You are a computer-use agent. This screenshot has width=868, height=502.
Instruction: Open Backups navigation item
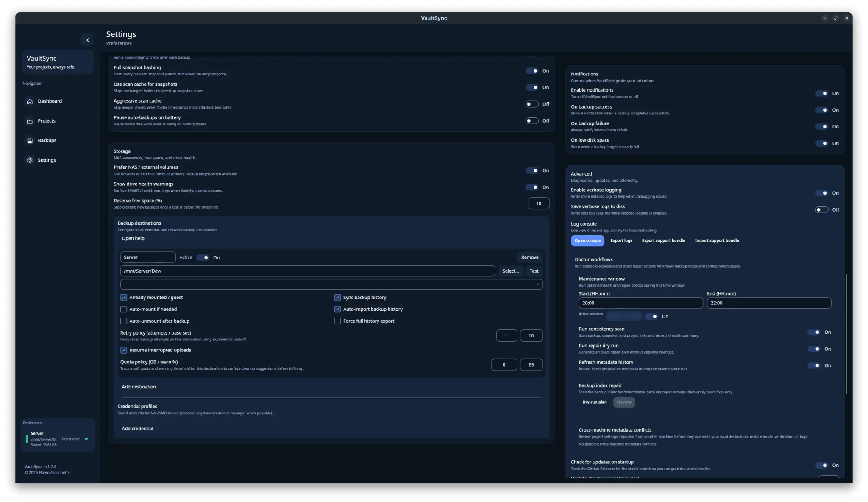[x=58, y=140]
